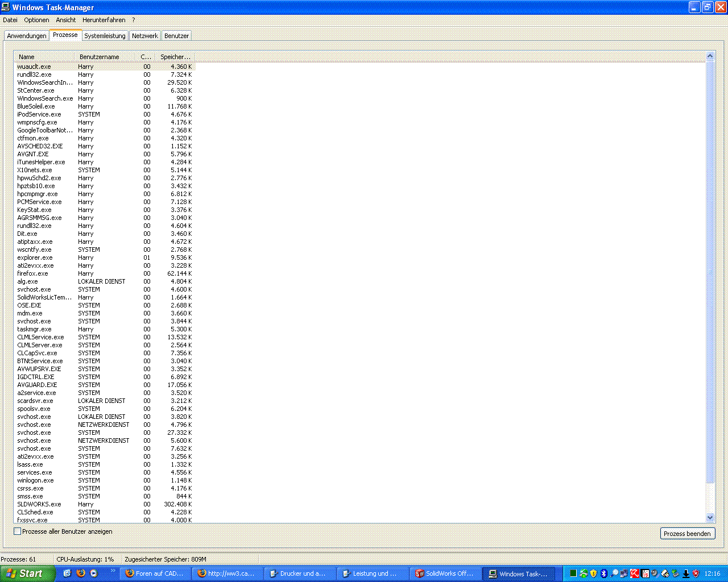The width and height of the screenshot is (728, 582).
Task: Switch to 'http://ww3.ca' Firefox taskbar button
Action: click(227, 573)
